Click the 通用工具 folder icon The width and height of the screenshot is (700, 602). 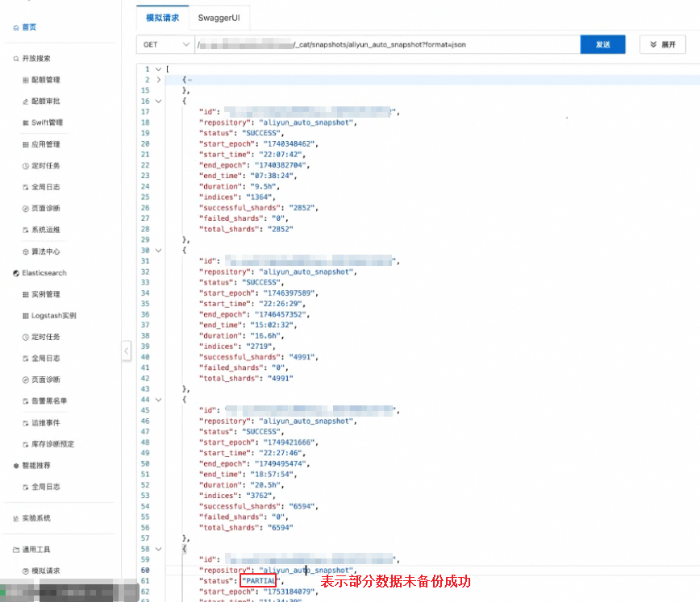(x=16, y=550)
